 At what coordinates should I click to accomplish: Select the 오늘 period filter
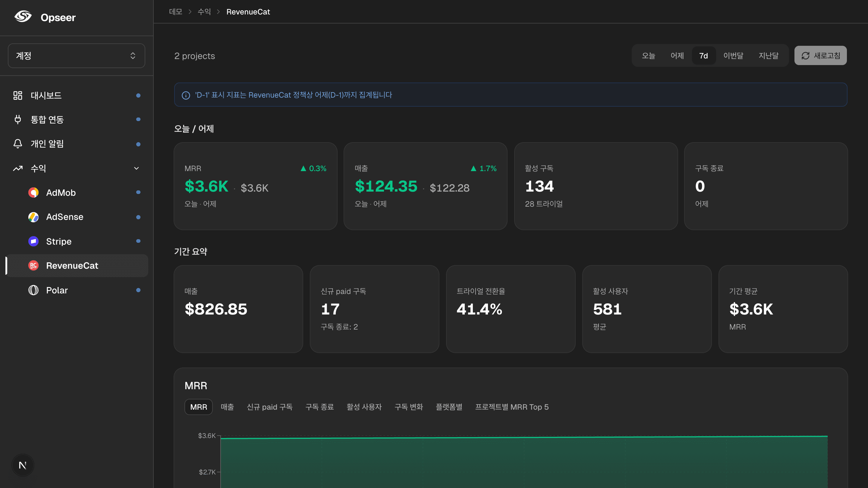click(648, 55)
